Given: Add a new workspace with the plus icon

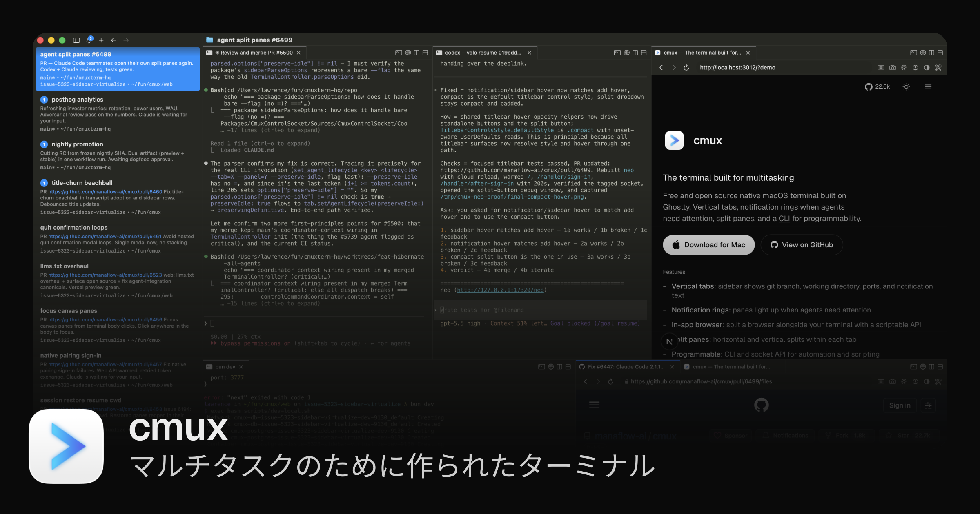Looking at the screenshot, I should [101, 40].
